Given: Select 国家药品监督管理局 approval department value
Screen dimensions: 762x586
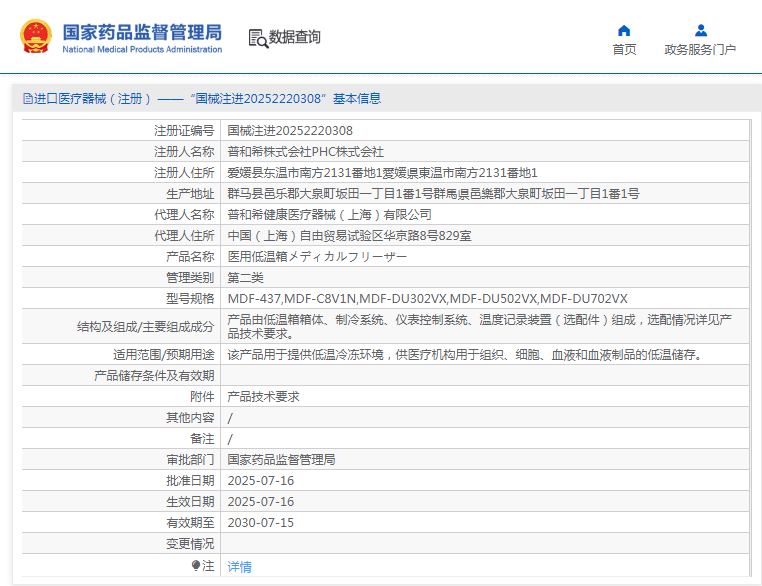Looking at the screenshot, I should point(281,460).
